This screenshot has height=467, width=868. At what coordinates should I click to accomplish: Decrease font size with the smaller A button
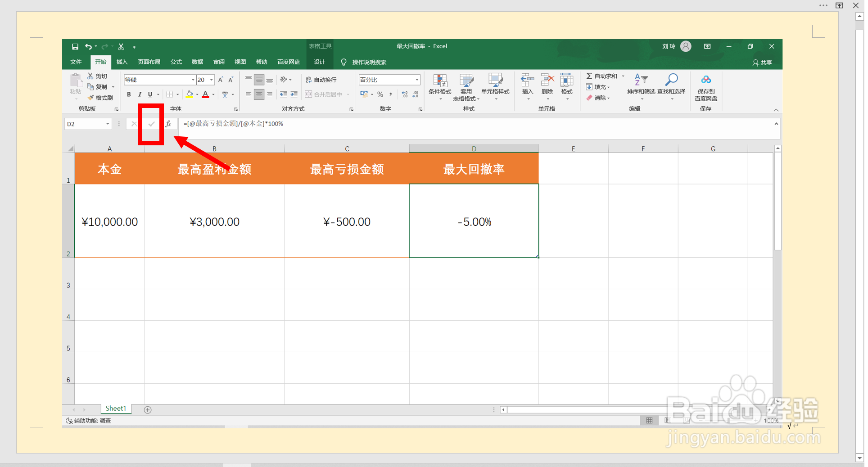coord(231,80)
